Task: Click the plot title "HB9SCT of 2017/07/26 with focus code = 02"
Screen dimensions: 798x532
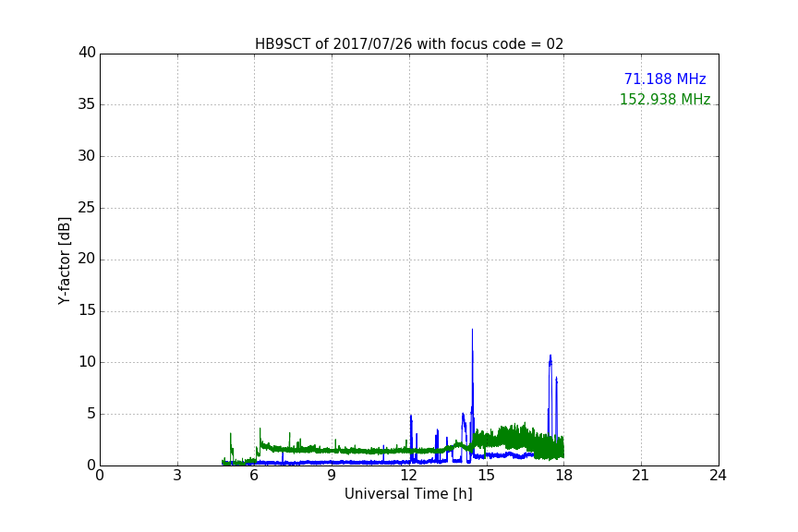Action: 408,44
